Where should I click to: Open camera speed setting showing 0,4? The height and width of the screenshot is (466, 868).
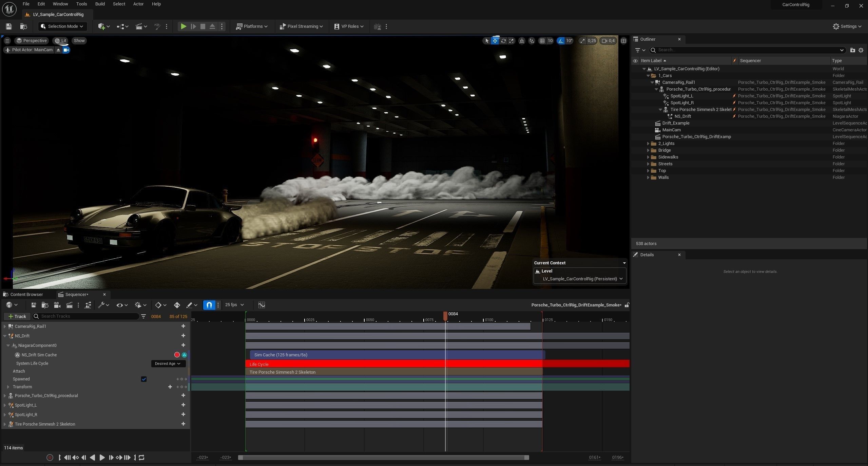tap(608, 41)
